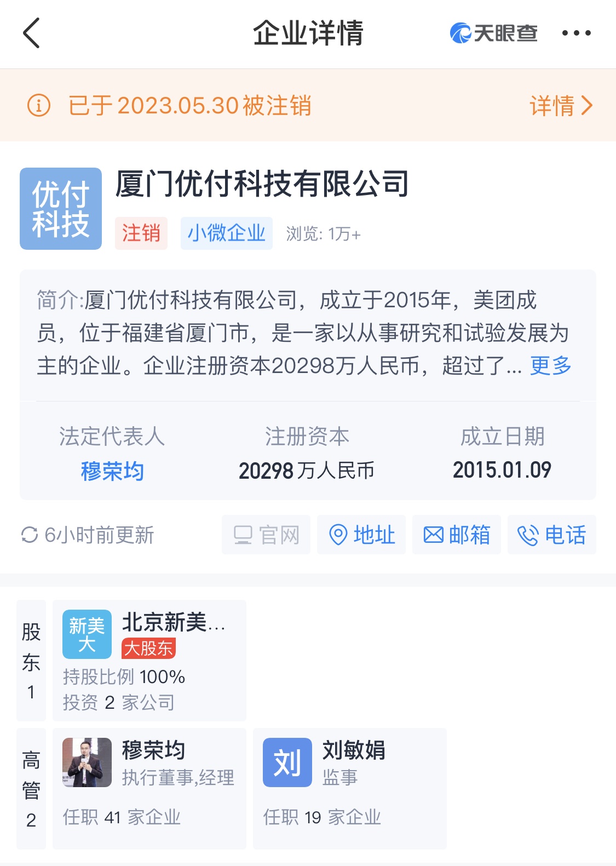Tap the back arrow icon
616x866 pixels.
tap(31, 33)
